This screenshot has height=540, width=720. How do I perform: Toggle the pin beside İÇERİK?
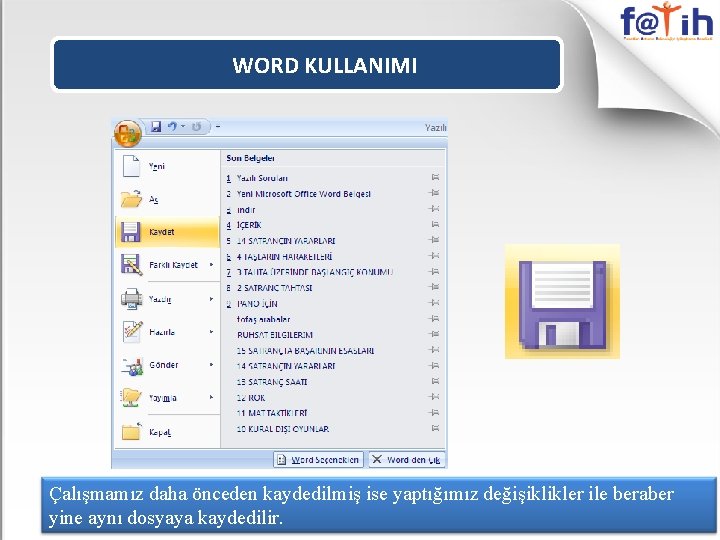434,224
